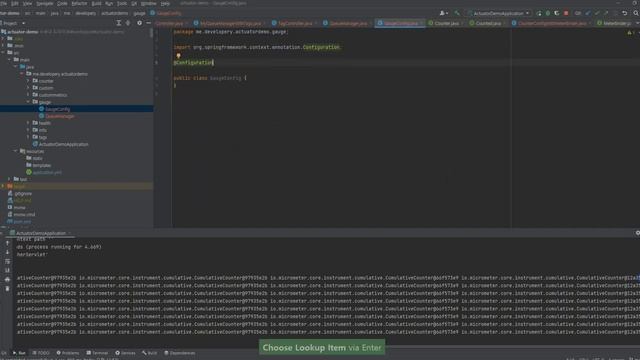Click the Git Push arrow icon
This screenshot has height=360, width=640.
coord(606,13)
